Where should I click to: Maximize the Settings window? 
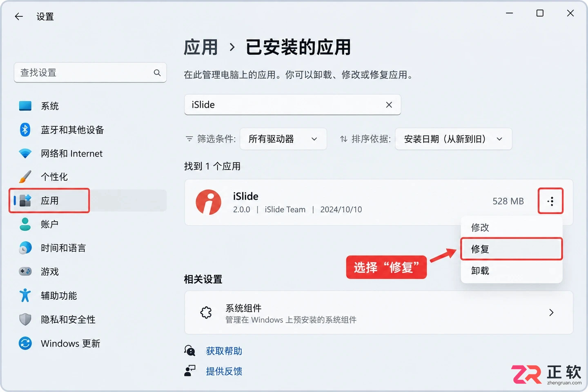click(x=540, y=13)
